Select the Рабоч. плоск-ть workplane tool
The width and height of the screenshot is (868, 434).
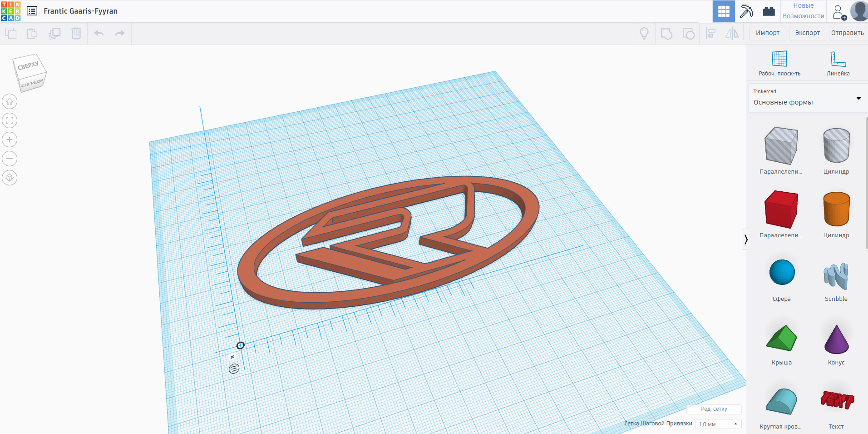tap(779, 63)
